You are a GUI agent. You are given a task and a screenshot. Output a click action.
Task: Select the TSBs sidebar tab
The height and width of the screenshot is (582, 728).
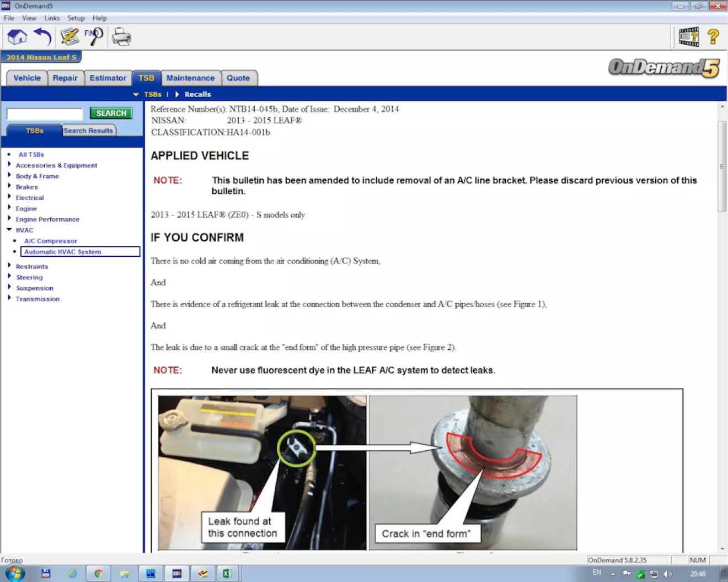pos(34,131)
